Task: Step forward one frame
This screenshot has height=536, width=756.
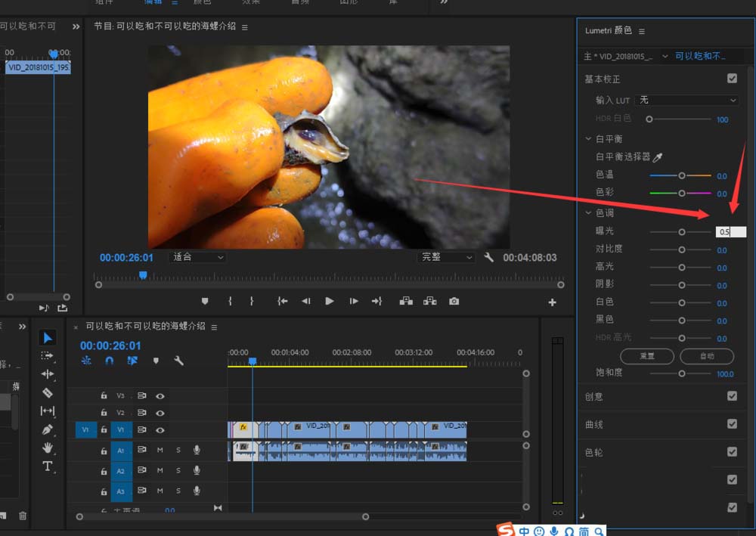Action: [x=354, y=301]
